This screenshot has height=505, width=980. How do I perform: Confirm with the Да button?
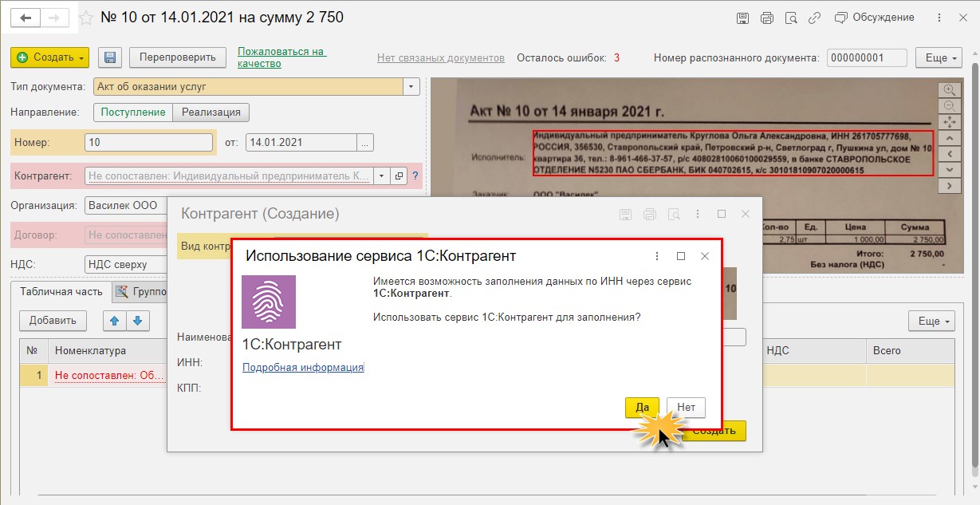642,407
